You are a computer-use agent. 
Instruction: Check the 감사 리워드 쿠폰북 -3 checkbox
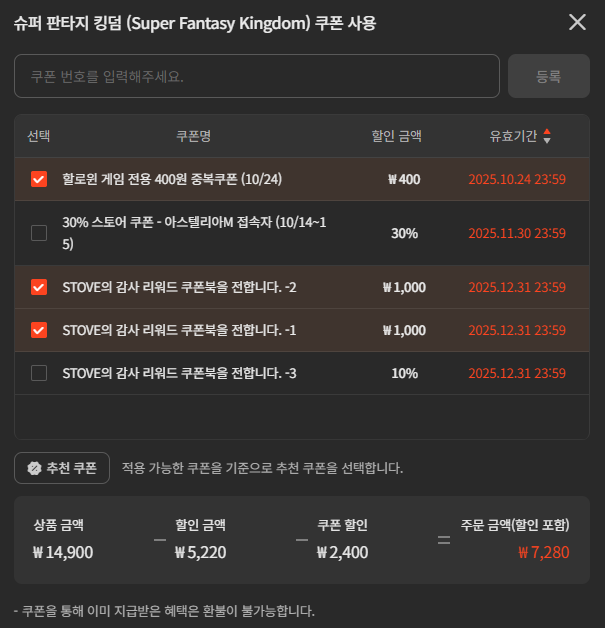pyautogui.click(x=39, y=373)
